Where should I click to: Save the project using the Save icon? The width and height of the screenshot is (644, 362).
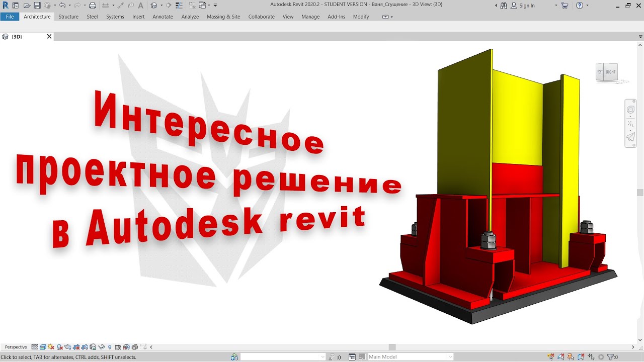click(37, 6)
